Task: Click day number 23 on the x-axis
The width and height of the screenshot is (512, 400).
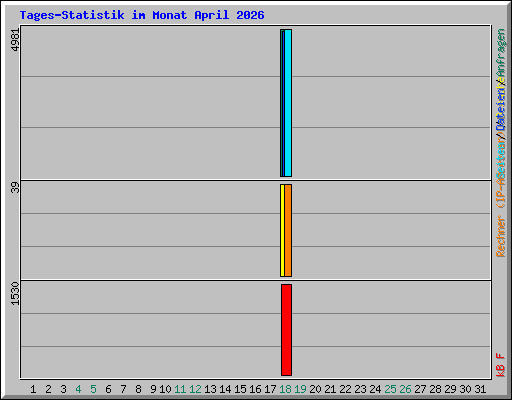Action: click(360, 389)
